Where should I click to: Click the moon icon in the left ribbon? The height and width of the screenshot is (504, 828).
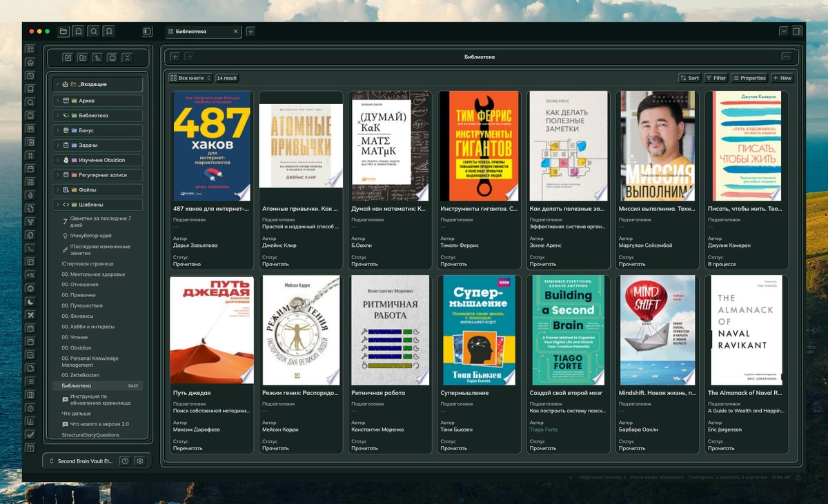click(30, 301)
